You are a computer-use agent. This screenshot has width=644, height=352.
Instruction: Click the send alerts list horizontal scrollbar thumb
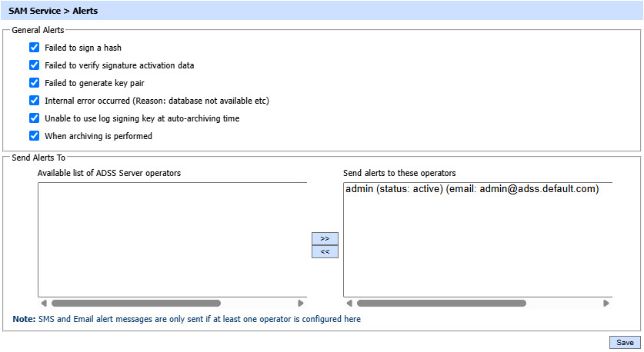pyautogui.click(x=441, y=304)
